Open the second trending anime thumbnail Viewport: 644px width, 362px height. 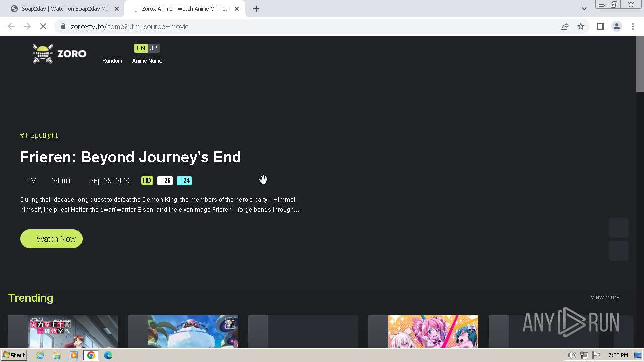pyautogui.click(x=193, y=331)
